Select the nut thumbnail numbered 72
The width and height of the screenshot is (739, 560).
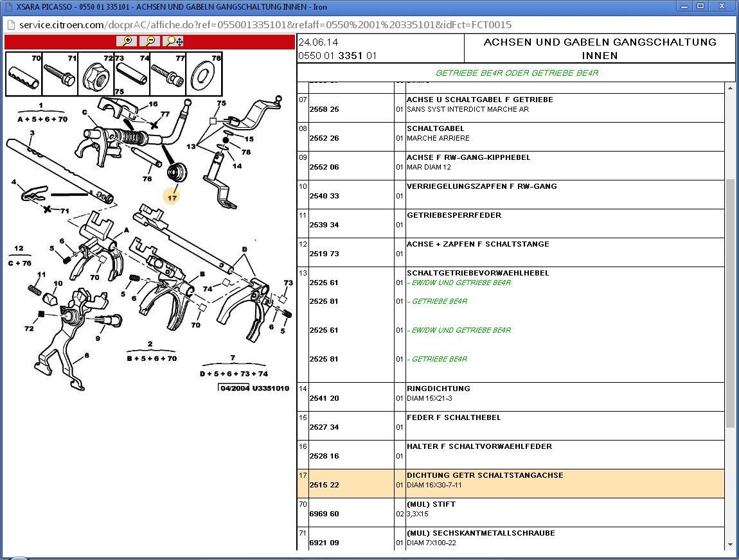96,74
